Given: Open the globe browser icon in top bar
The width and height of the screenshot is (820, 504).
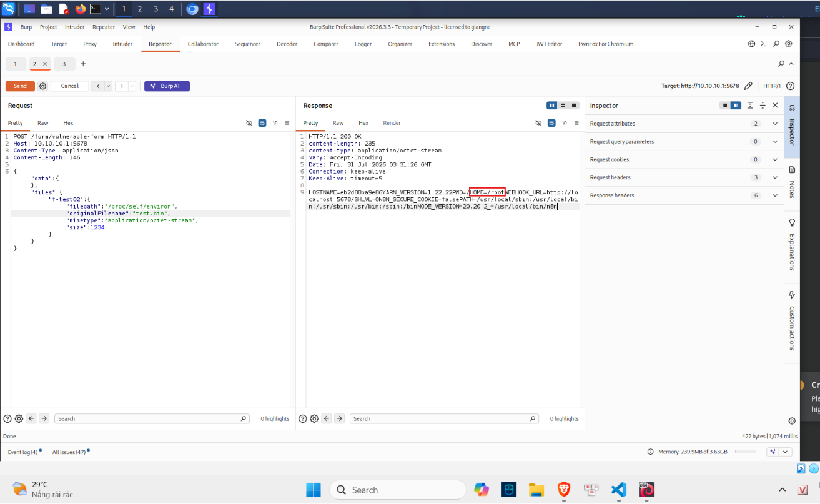Looking at the screenshot, I should tap(751, 44).
